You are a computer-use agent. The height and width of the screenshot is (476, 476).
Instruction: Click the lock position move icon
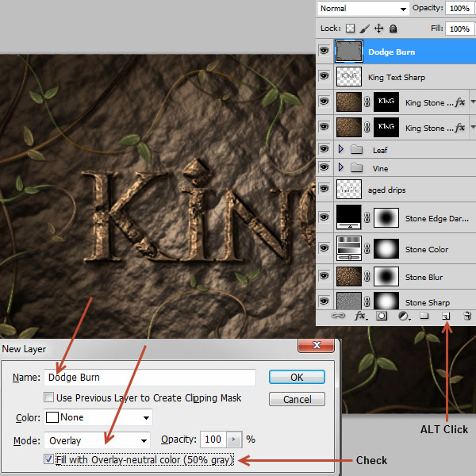pos(379,29)
